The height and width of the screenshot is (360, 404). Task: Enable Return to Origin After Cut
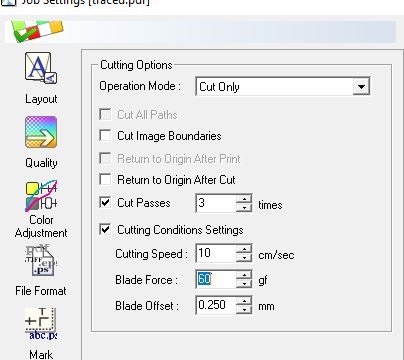105,179
